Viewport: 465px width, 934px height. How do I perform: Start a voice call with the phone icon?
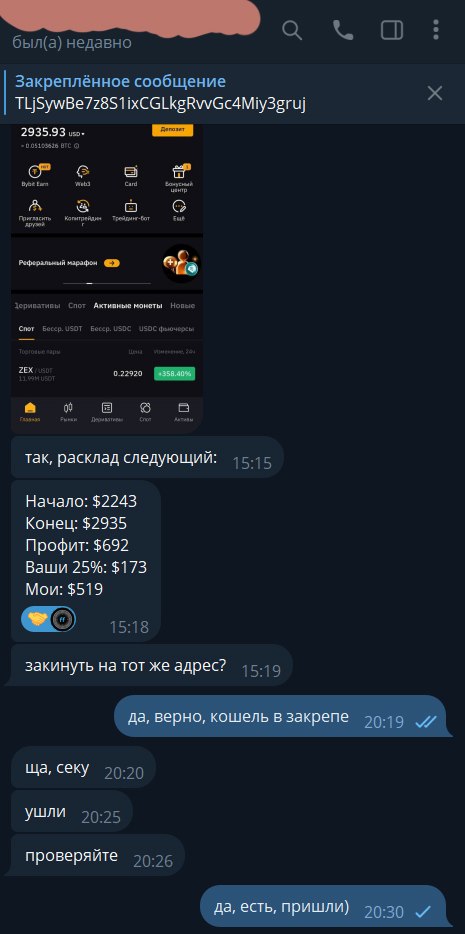coord(343,30)
